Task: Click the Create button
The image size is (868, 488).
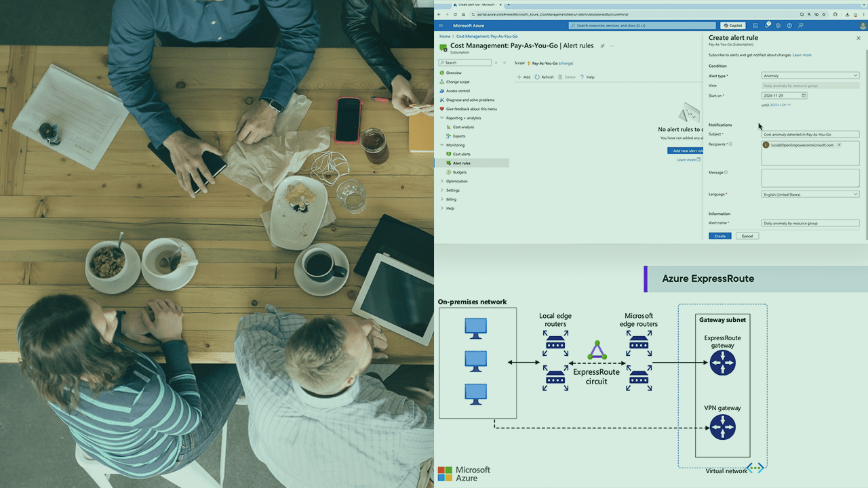Action: 719,236
